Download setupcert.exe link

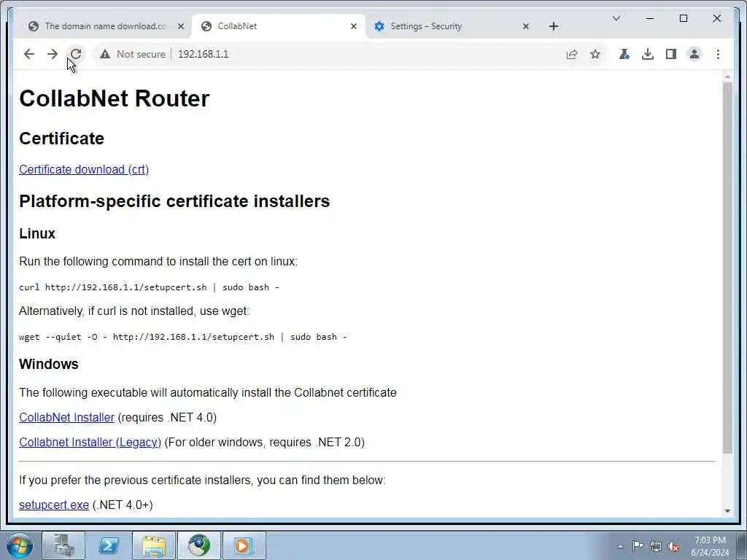(54, 505)
